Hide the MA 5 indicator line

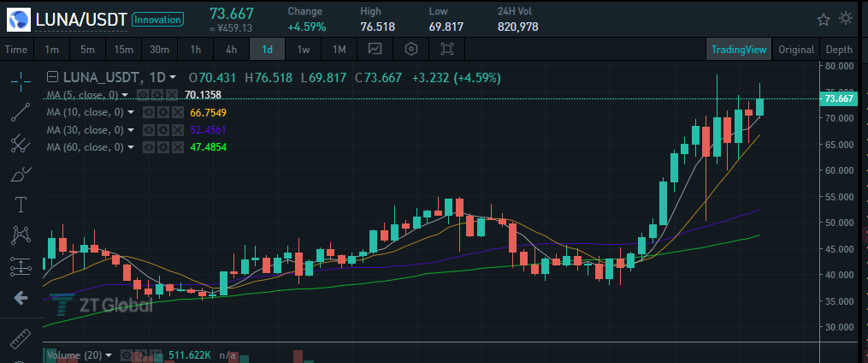[x=143, y=95]
